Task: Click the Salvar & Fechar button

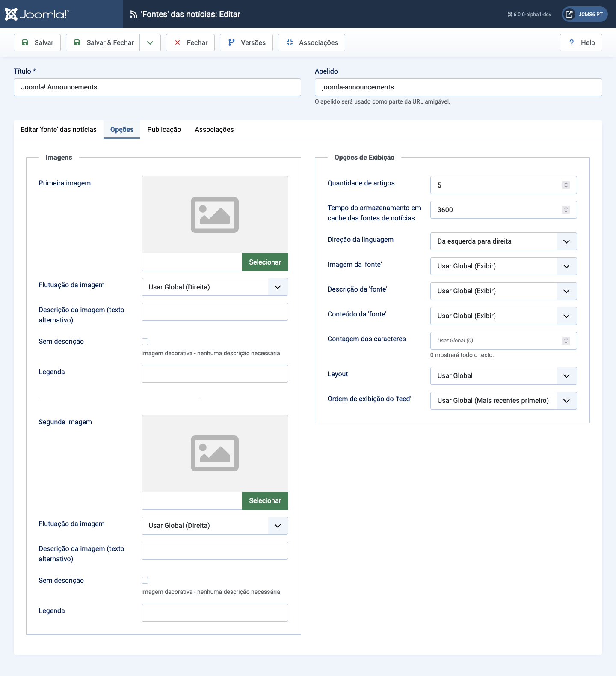Action: click(104, 42)
